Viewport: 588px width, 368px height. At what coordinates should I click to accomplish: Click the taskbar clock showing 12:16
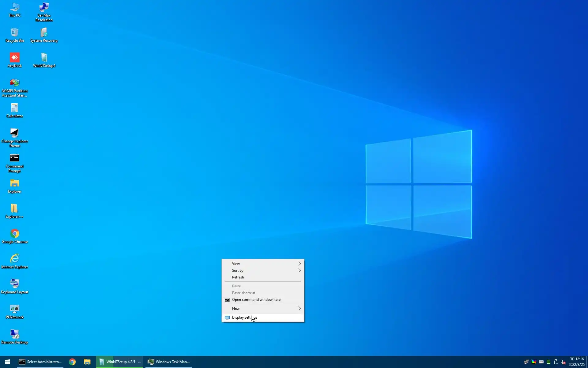tap(577, 362)
